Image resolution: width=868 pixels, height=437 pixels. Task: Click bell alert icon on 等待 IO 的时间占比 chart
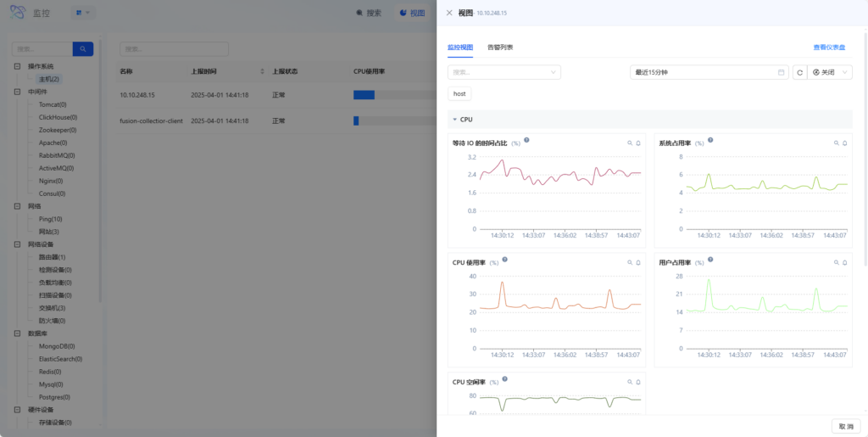638,143
